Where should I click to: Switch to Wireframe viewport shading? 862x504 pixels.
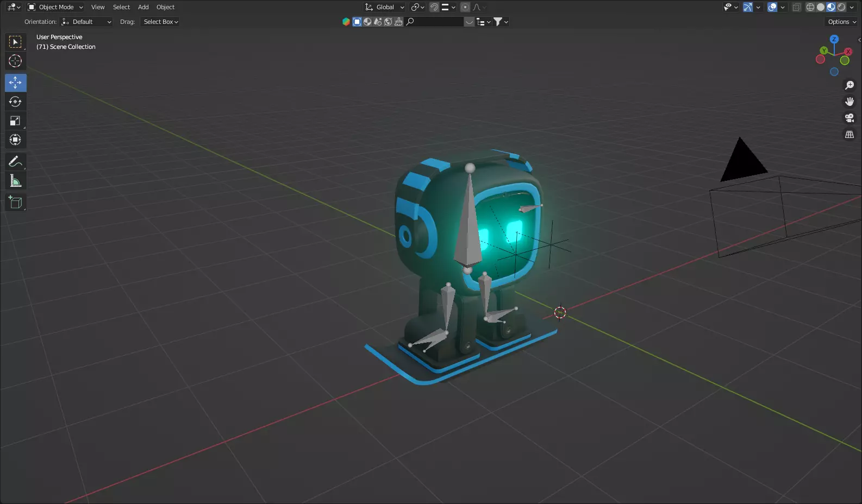point(810,7)
